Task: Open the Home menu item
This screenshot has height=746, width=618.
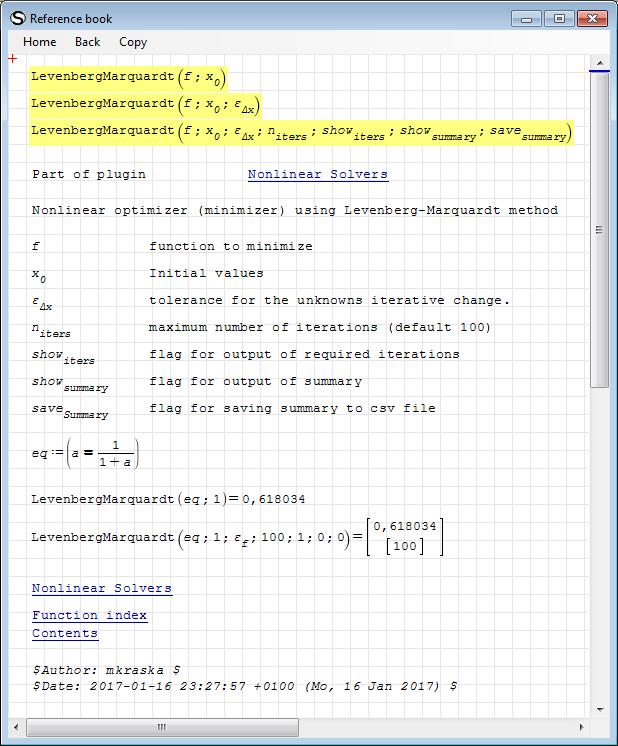Action: click(x=40, y=42)
